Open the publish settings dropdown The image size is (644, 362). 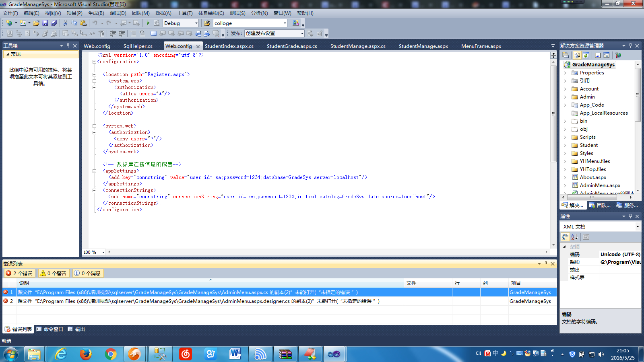(302, 33)
